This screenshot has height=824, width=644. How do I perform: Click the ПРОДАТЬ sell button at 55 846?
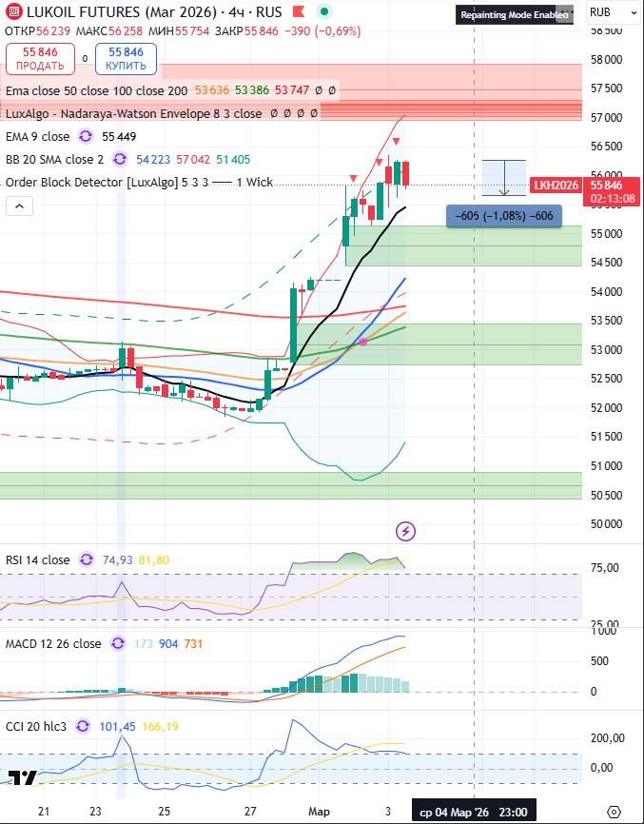tap(40, 59)
